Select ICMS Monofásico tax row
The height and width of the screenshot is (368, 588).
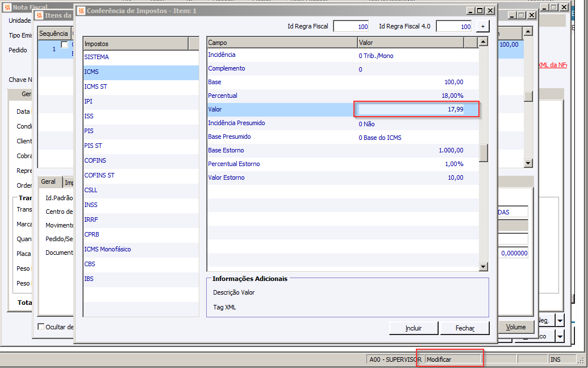pos(141,249)
